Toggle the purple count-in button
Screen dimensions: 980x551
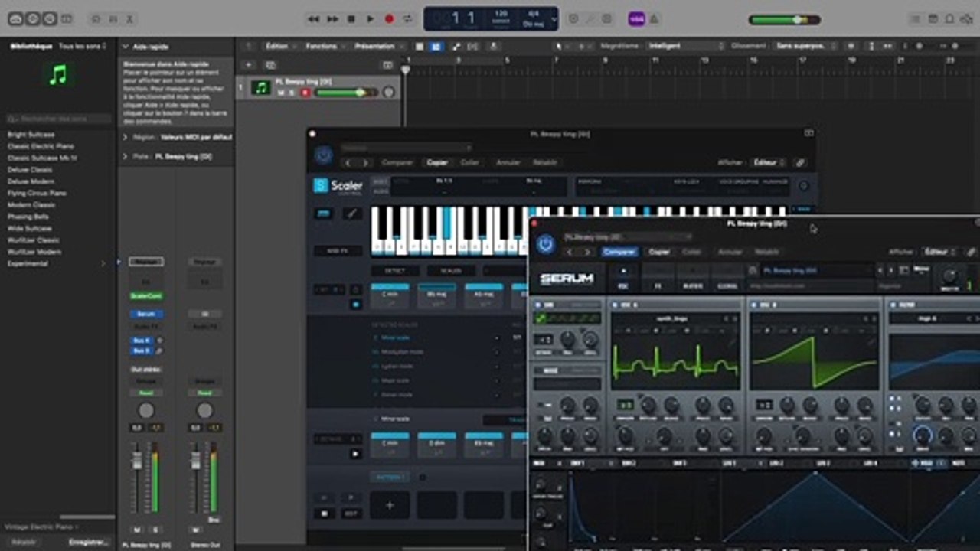[636, 19]
